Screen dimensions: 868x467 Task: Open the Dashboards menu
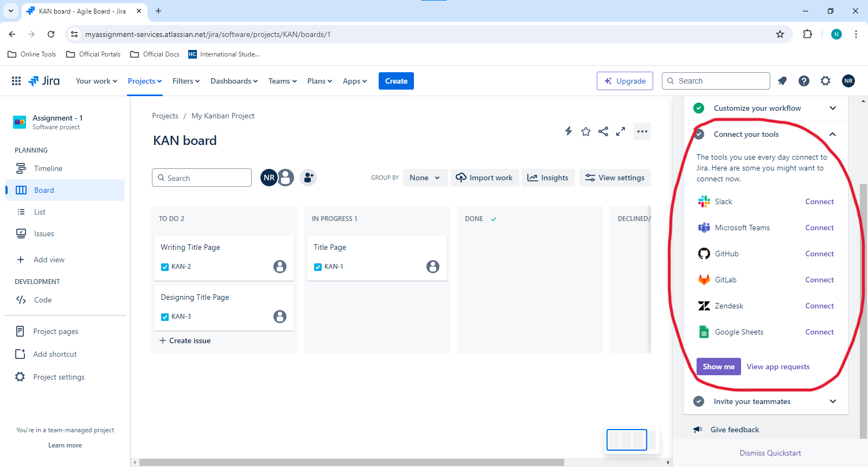[x=234, y=81]
